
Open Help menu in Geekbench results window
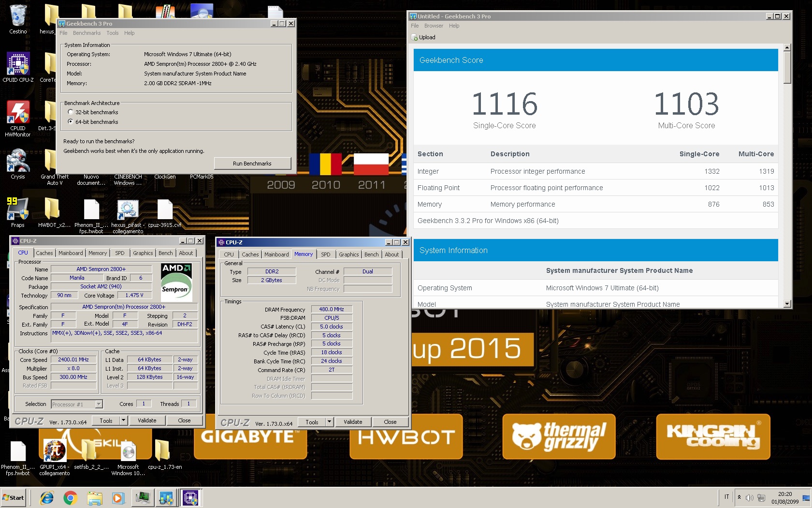click(x=454, y=26)
